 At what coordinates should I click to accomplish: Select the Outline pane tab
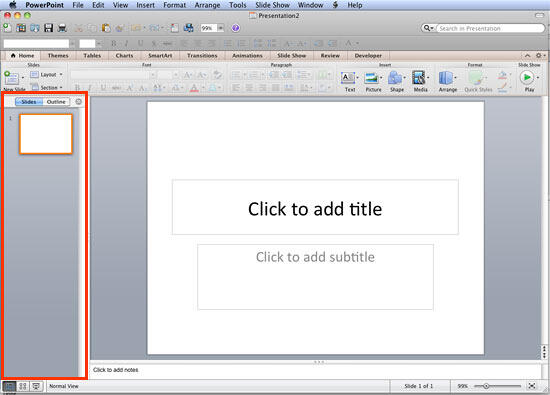56,102
